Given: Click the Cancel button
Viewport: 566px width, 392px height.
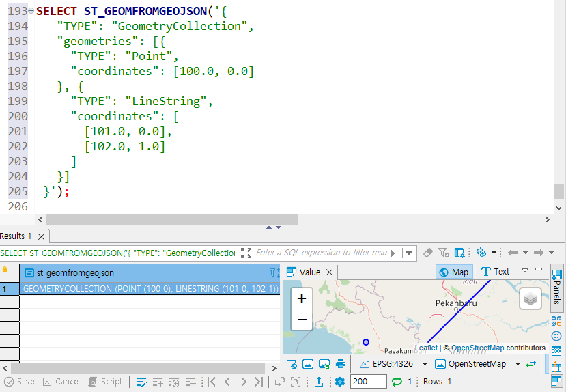Looking at the screenshot, I should pos(61,382).
